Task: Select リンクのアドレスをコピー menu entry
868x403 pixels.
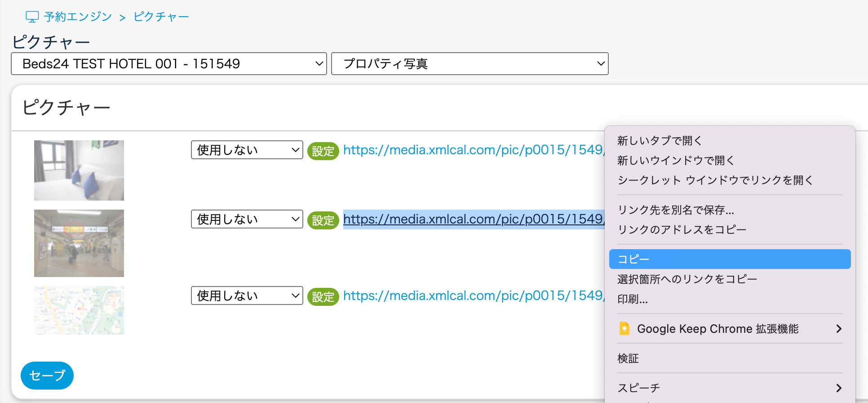Action: pos(682,230)
